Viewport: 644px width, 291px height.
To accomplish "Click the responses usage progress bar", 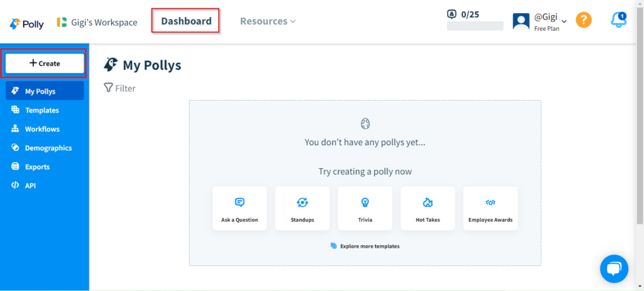I will pos(475,26).
